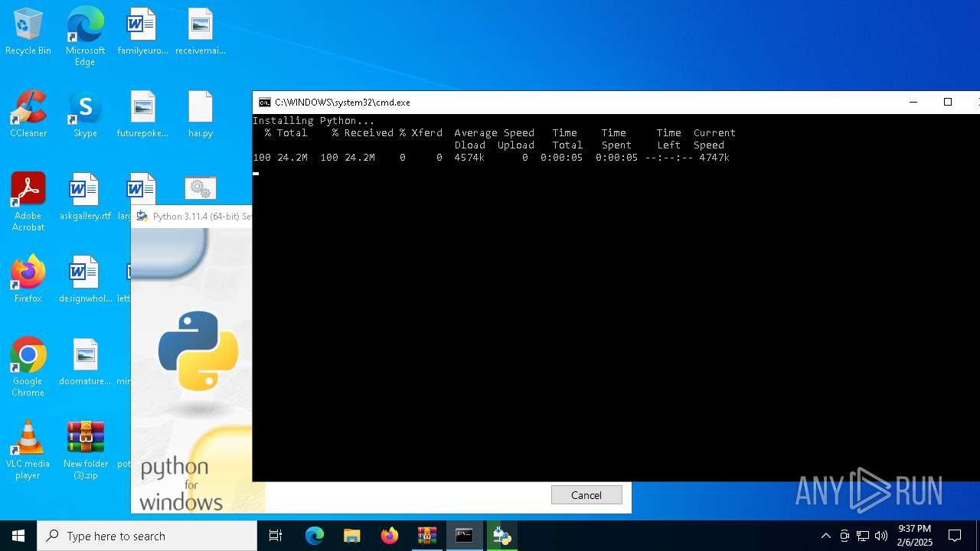Click the 'Installing Python...' console line
Screen dimensions: 980x551
pos(314,121)
